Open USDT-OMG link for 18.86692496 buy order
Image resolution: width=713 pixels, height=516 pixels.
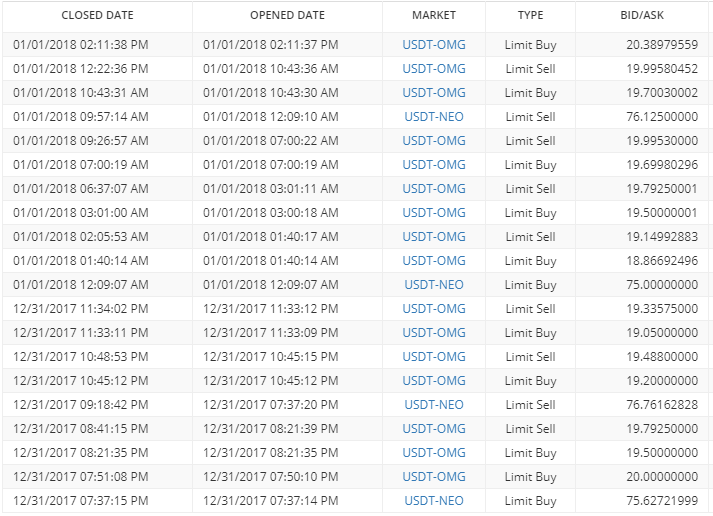[x=434, y=261]
